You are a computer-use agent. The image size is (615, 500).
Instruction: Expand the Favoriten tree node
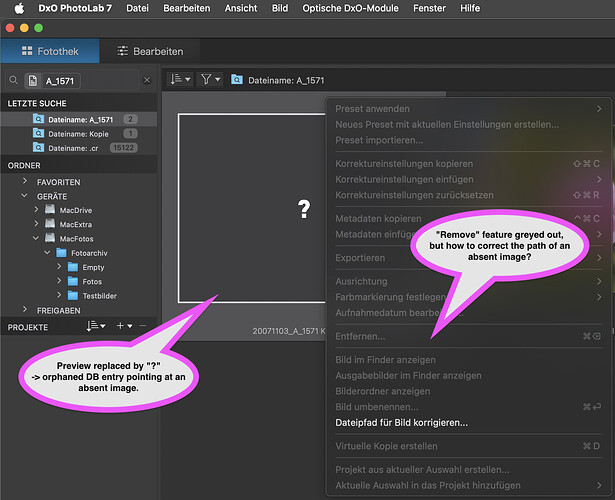click(x=24, y=182)
